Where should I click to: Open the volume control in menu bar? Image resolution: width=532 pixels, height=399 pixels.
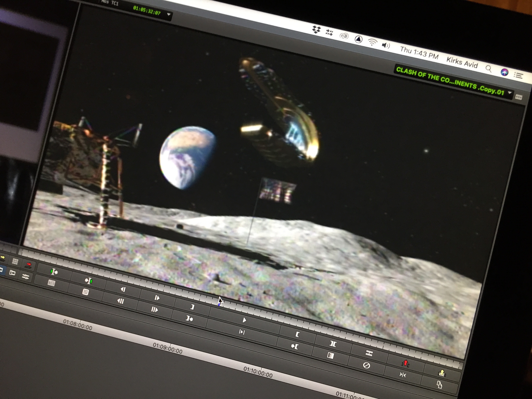pyautogui.click(x=386, y=45)
